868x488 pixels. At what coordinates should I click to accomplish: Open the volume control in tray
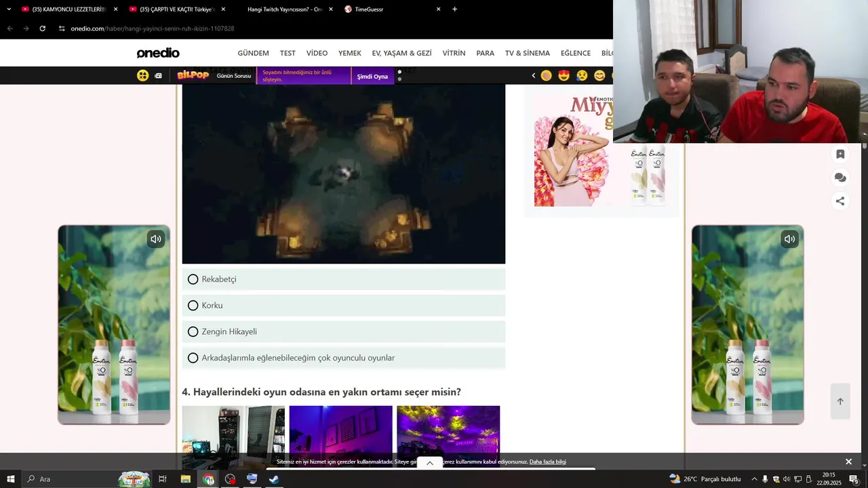coord(787,479)
